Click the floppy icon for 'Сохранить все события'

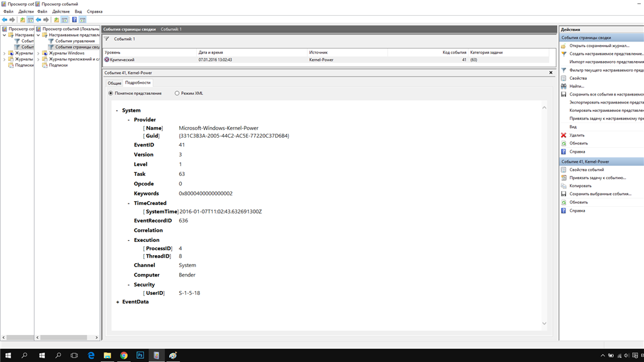563,94
